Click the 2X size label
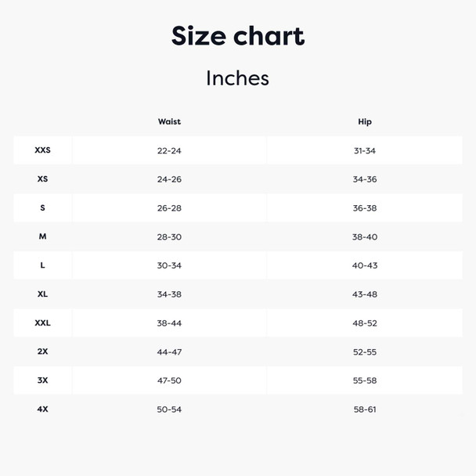 point(42,352)
